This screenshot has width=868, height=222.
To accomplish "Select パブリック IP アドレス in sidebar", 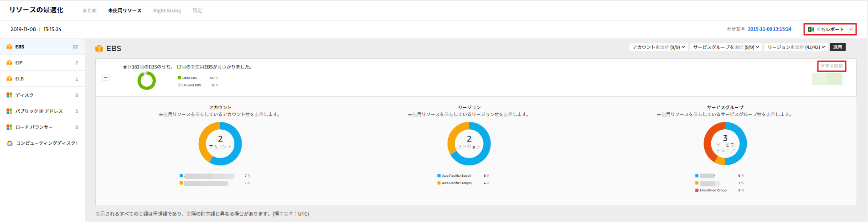I will pos(39,111).
